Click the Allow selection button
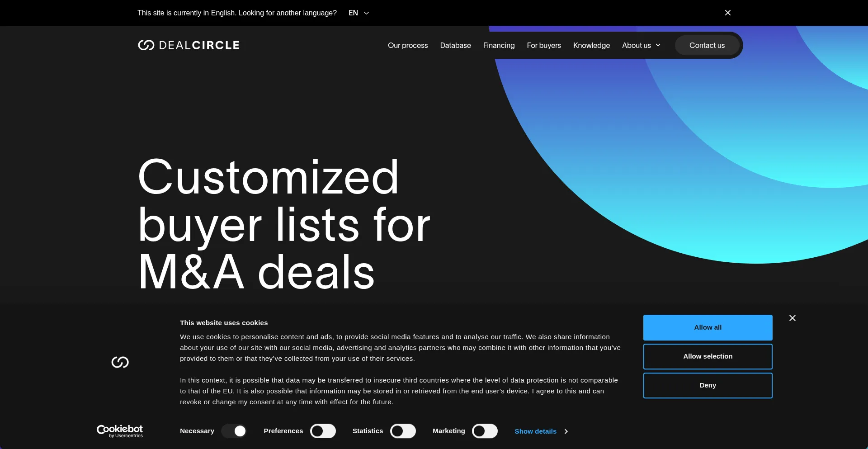 pos(708,356)
